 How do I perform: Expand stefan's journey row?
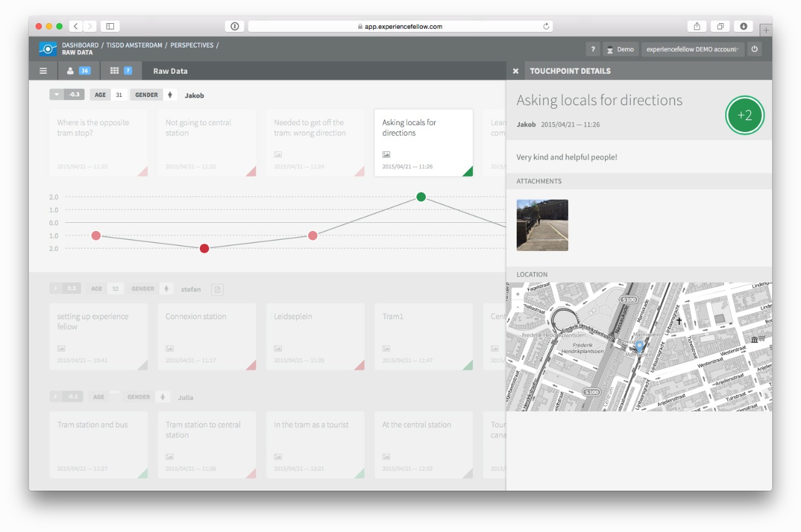pyautogui.click(x=57, y=289)
